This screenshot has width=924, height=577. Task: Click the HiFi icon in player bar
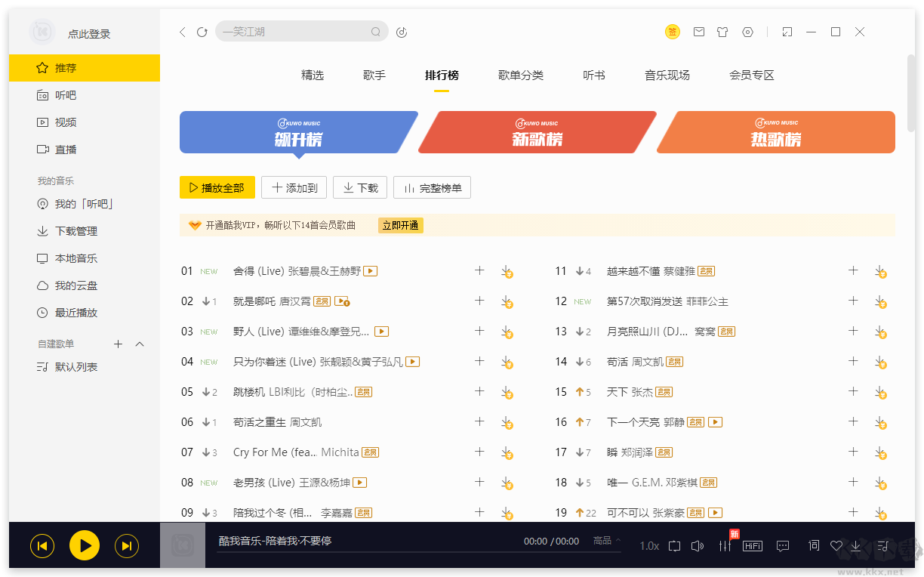753,545
